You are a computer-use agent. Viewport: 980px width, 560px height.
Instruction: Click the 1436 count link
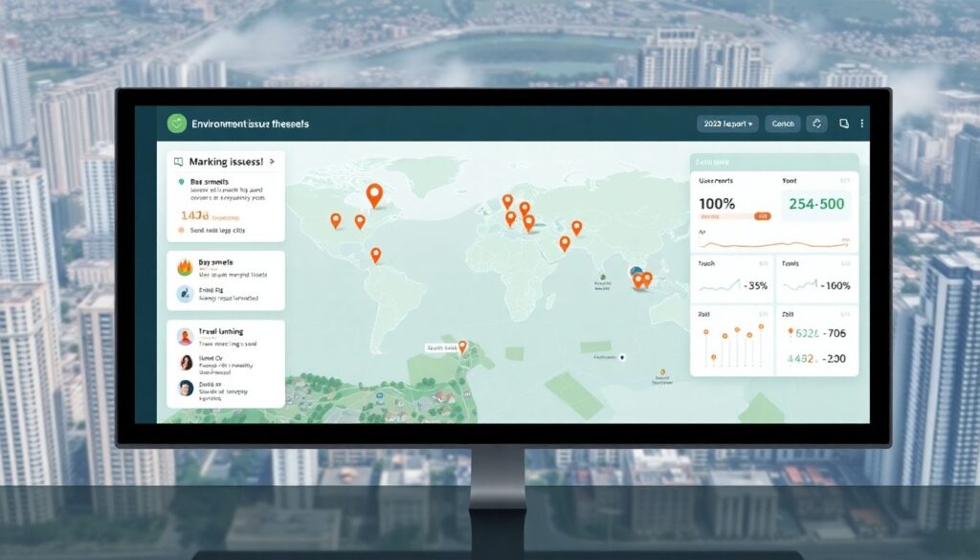tap(195, 216)
